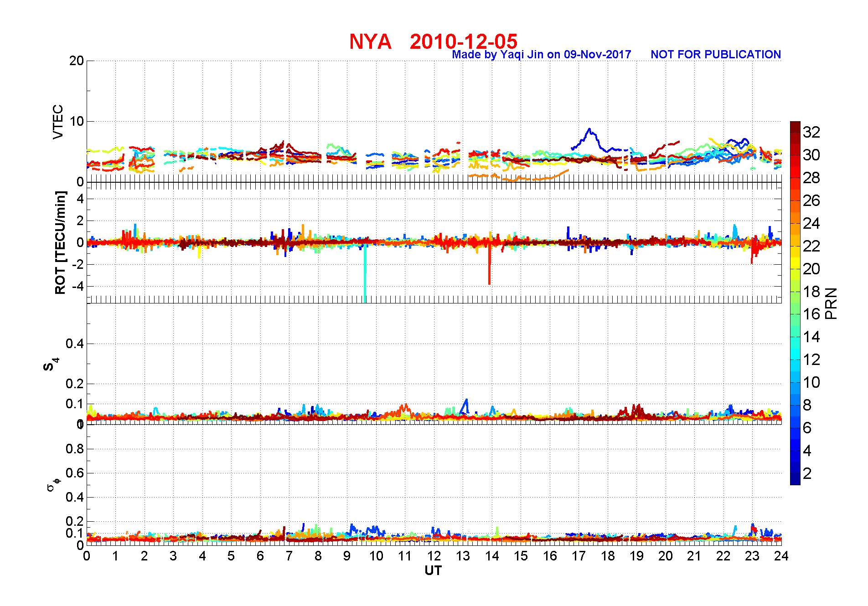Screen dimensions: 868x606
Task: Select the "-2" tick on the ROT axis
Action: click(x=79, y=265)
